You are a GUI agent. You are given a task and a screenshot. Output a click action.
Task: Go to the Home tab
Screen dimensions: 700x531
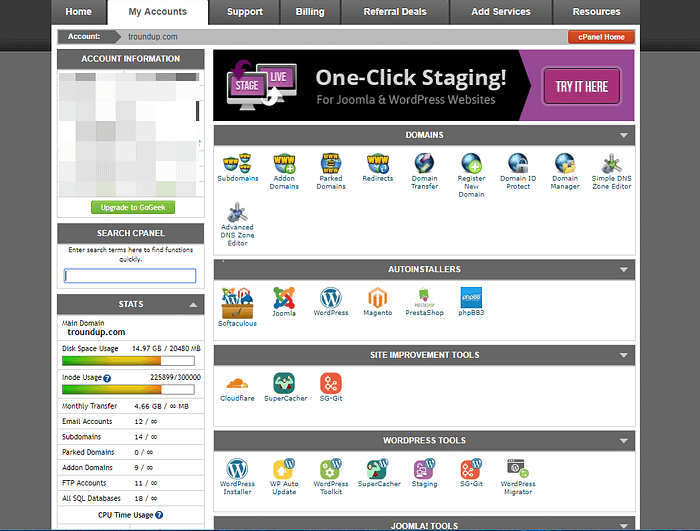pyautogui.click(x=79, y=12)
